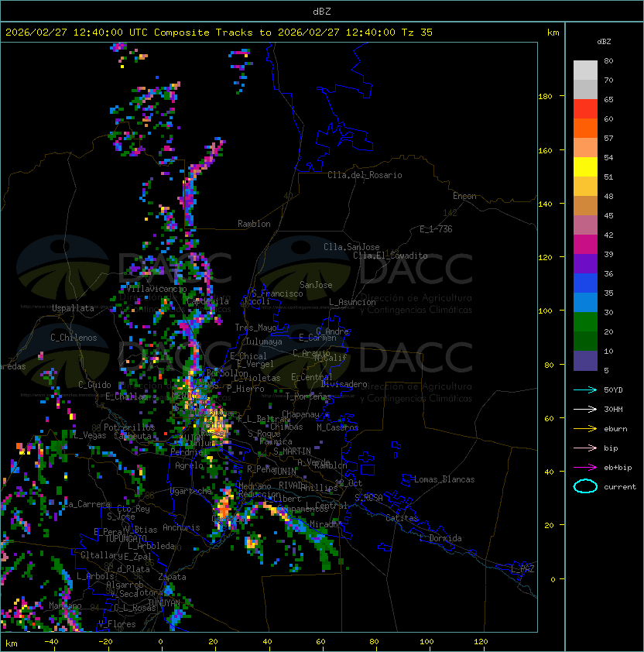Screen dimensions: 644x652
Task: Pick the dark orange 57-60 dBZ swatch
Action: [x=585, y=128]
